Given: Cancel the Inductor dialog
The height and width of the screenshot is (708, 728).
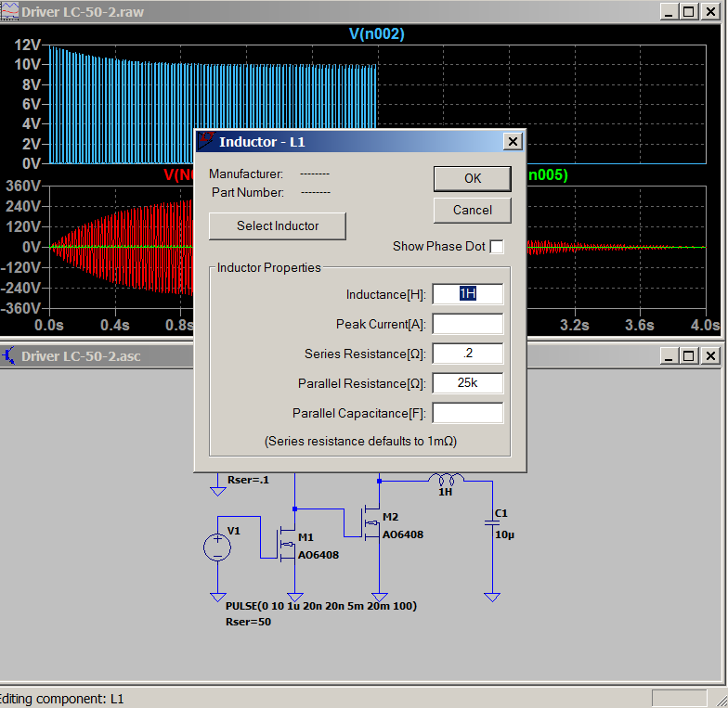Looking at the screenshot, I should tap(472, 210).
